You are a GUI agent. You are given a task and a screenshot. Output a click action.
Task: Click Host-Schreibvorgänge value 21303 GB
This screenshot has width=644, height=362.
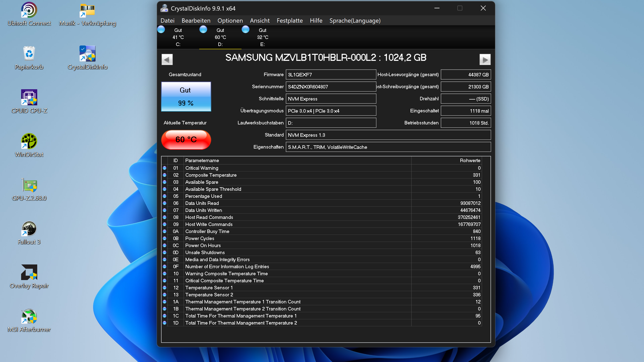[466, 87]
